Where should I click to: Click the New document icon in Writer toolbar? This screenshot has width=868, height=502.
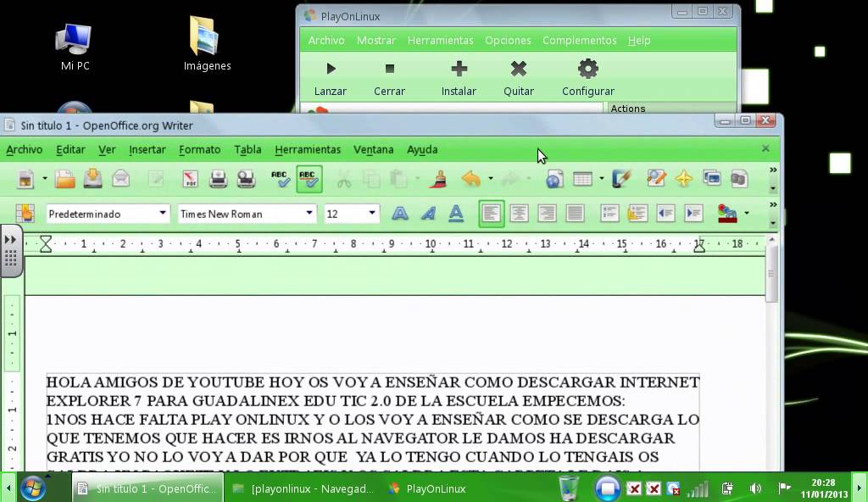click(25, 179)
